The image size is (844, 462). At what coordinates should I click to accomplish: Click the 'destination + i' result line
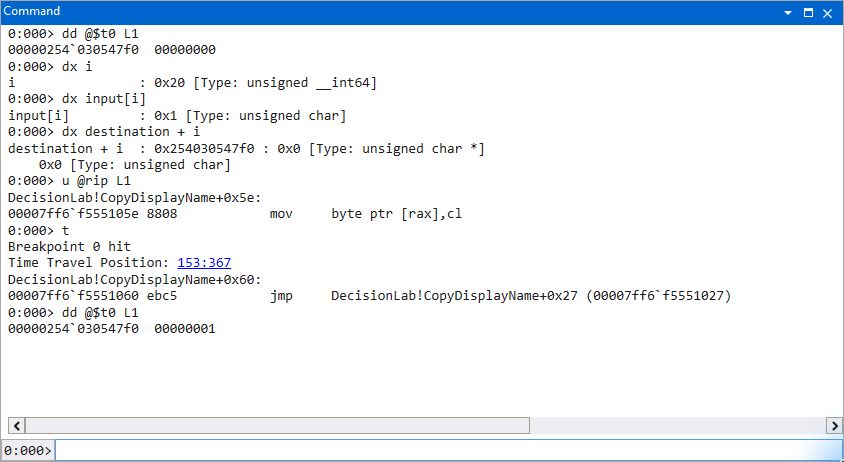pyautogui.click(x=246, y=149)
